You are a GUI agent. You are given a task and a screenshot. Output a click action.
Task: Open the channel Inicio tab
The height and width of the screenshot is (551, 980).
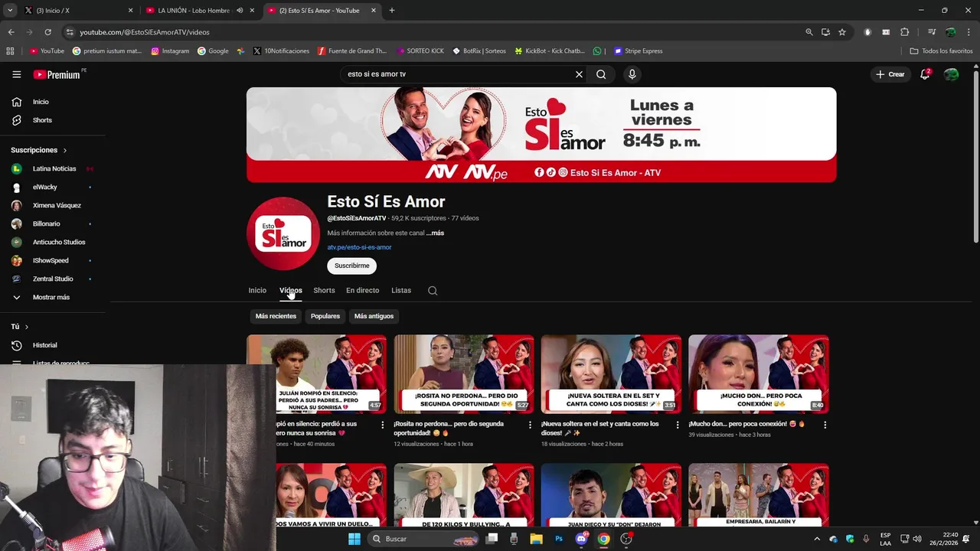point(257,291)
